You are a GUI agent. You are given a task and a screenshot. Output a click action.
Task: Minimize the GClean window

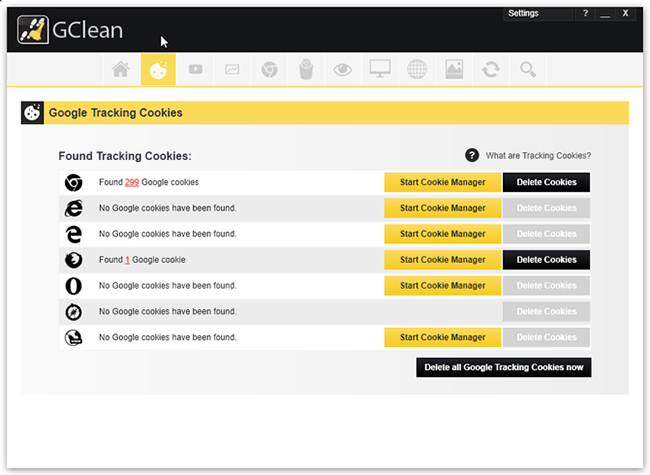click(x=605, y=13)
